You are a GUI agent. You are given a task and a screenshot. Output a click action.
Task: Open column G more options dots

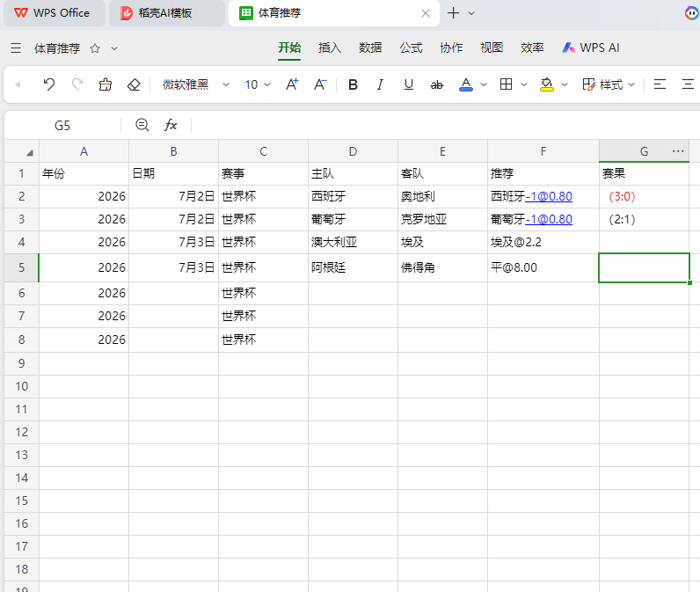tap(678, 151)
